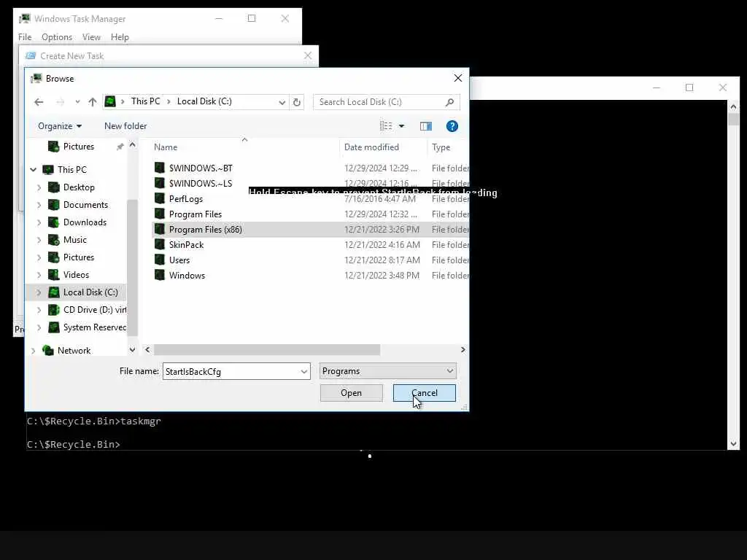The image size is (747, 560).
Task: Expand the address bar history dropdown
Action: point(282,102)
